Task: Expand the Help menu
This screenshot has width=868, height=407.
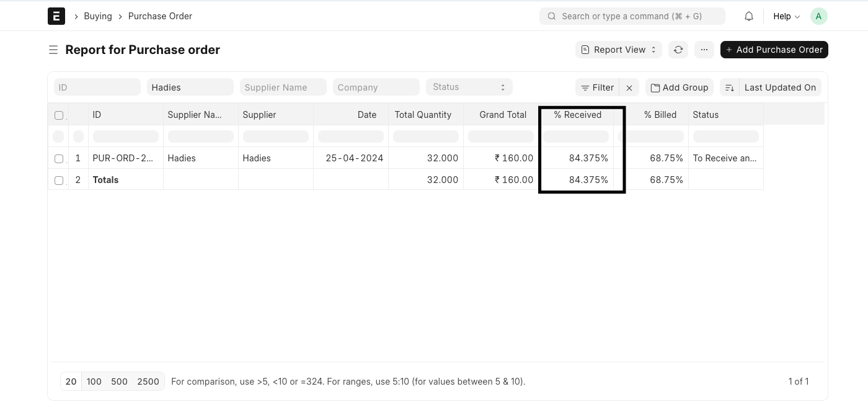Action: pos(786,16)
